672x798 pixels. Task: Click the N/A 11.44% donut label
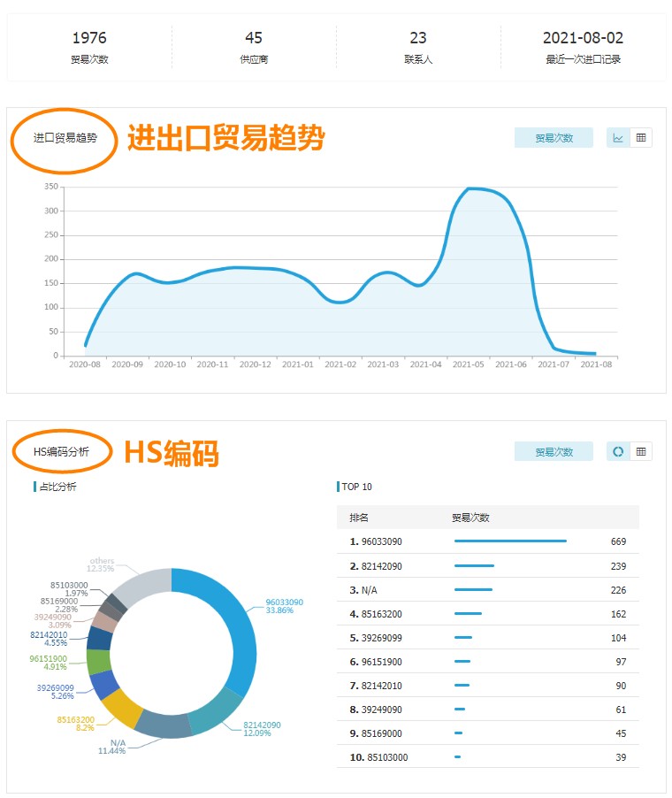click(112, 747)
